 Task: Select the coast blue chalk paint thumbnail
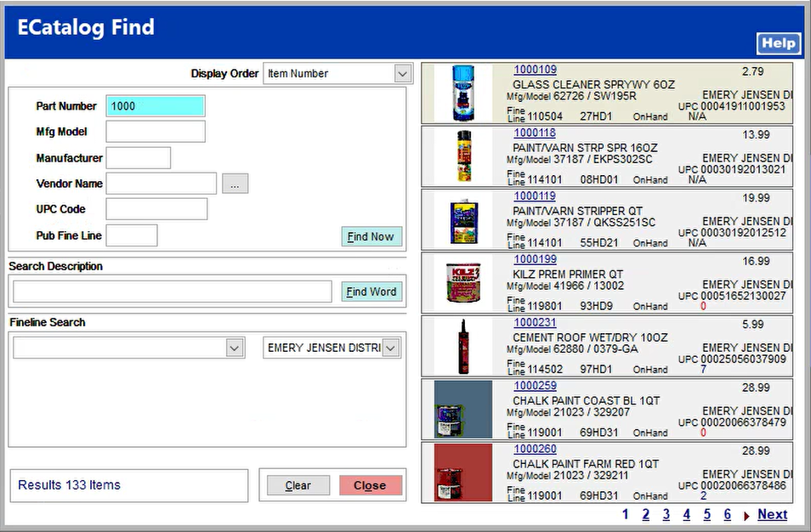(x=463, y=410)
